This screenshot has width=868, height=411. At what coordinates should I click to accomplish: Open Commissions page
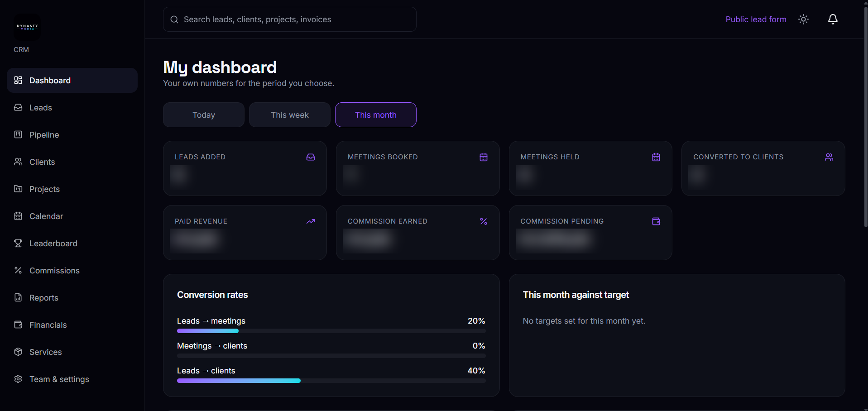click(x=72, y=271)
